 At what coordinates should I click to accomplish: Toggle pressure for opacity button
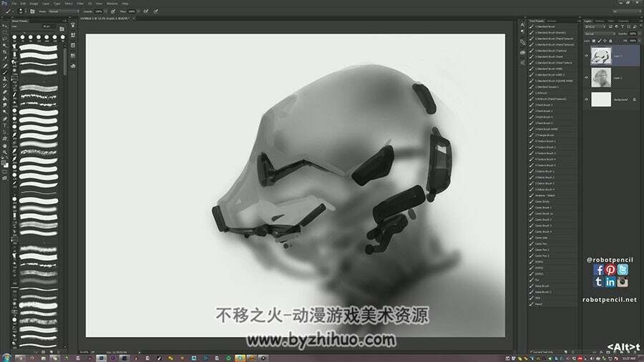(113, 11)
